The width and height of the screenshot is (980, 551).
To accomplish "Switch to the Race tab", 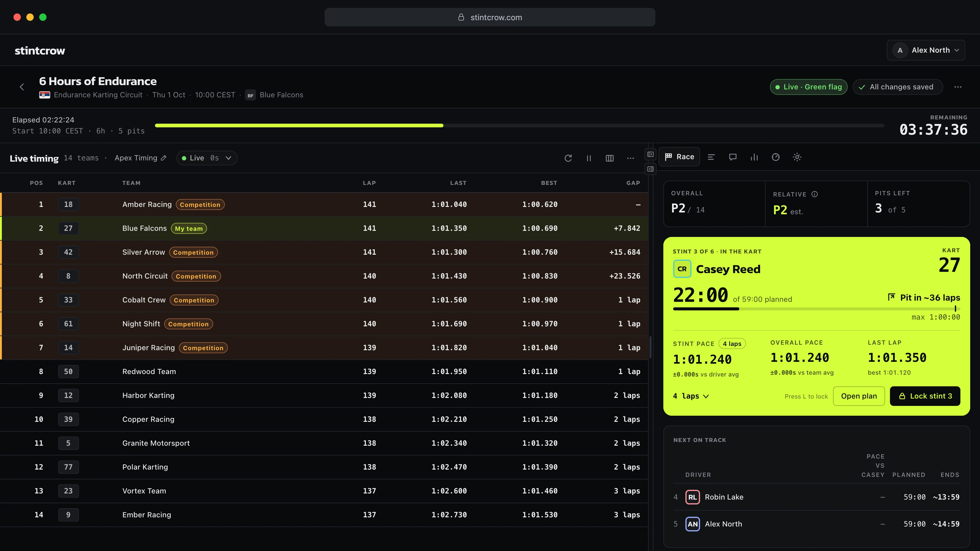I will [x=680, y=157].
